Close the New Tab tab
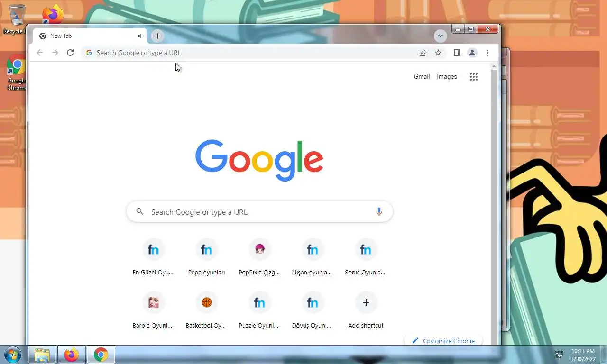Viewport: 607px width, 364px height. point(139,36)
